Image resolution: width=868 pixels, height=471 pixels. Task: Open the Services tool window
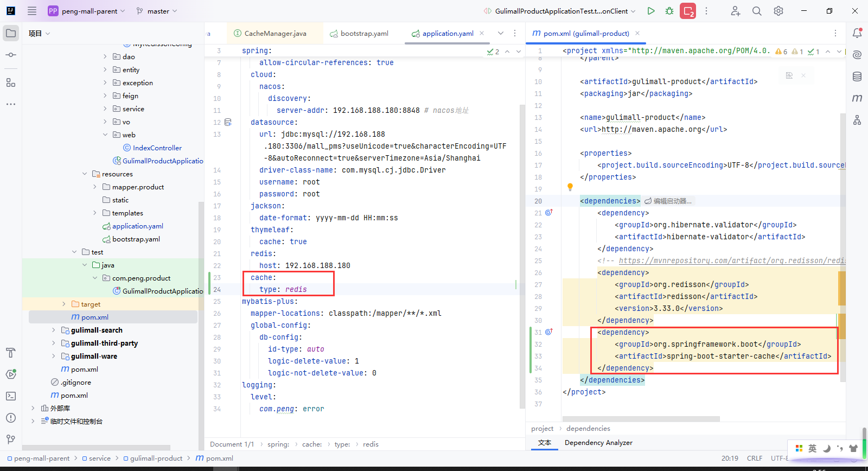pos(11,374)
